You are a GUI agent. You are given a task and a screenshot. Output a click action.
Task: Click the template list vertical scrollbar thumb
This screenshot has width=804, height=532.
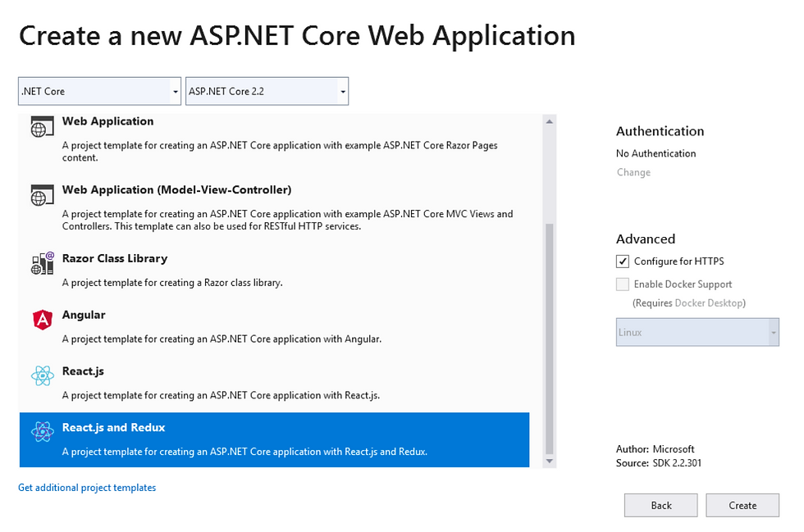[x=549, y=339]
